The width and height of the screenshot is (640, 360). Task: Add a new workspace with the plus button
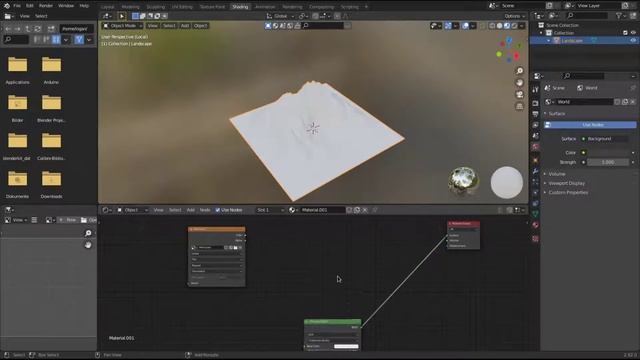[366, 7]
